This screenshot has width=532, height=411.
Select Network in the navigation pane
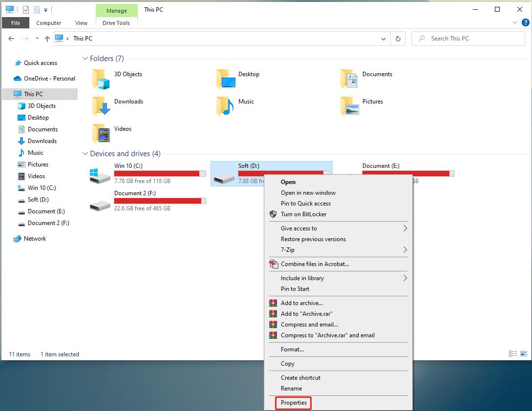35,239
